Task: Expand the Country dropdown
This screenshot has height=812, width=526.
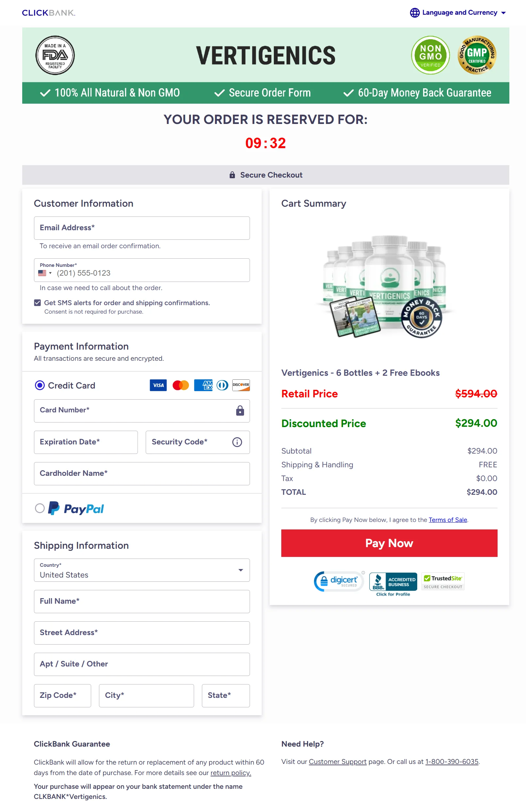Action: point(141,570)
